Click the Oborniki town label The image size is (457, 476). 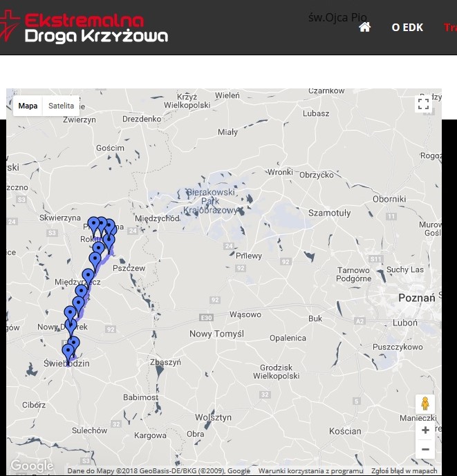389,199
